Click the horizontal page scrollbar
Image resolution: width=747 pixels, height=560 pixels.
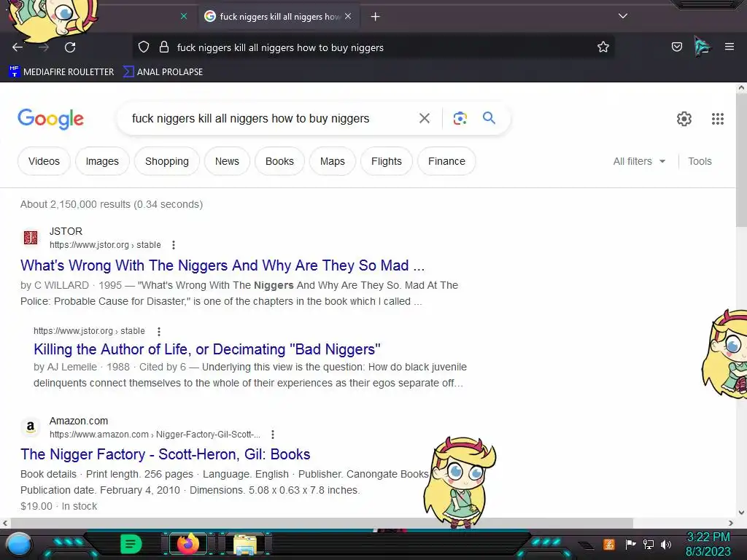click(x=322, y=523)
